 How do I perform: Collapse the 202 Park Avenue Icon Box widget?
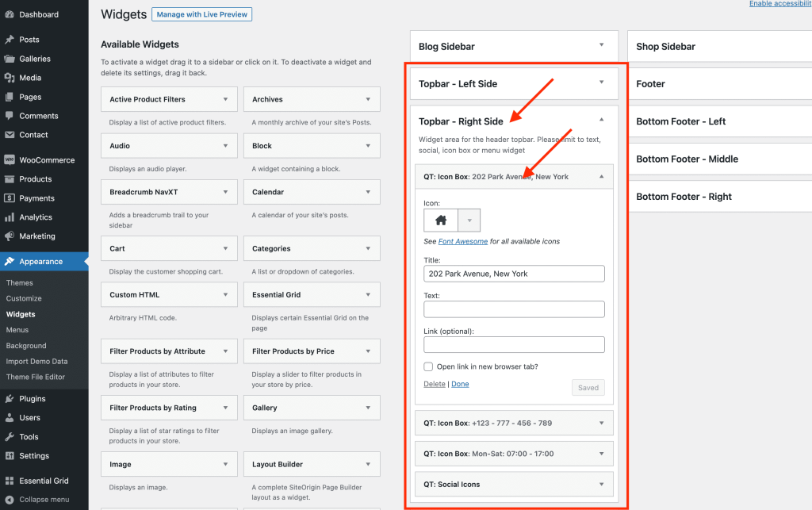[x=601, y=177]
